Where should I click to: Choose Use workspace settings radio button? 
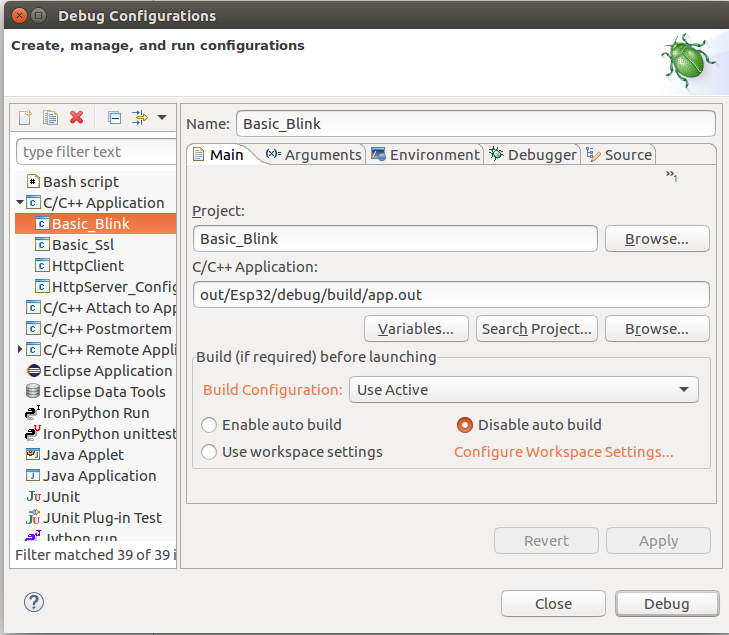[x=210, y=452]
